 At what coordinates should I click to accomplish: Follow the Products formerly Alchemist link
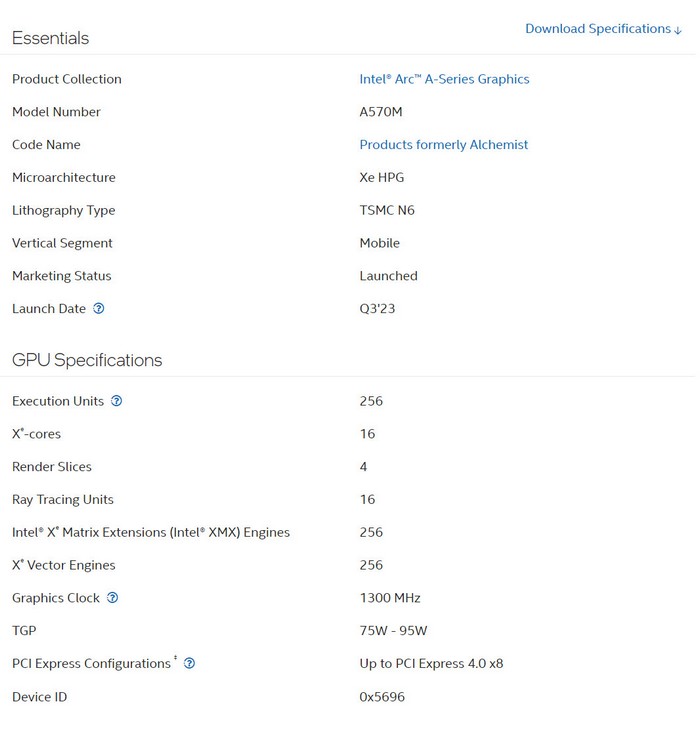(443, 145)
